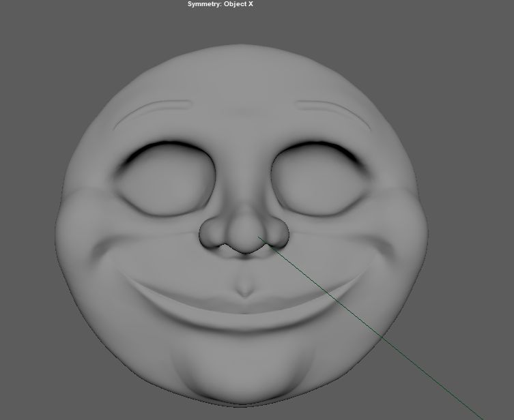Select the face model's right eye socket
The width and height of the screenshot is (514, 420).
tap(320, 179)
